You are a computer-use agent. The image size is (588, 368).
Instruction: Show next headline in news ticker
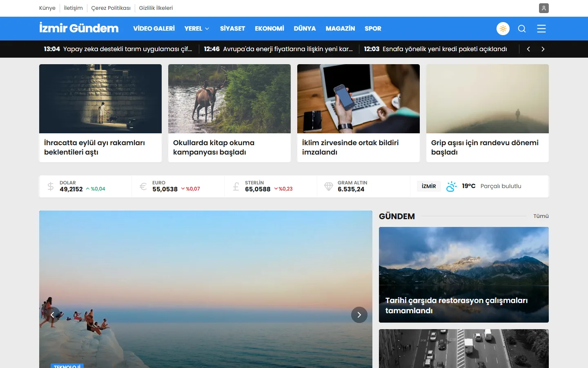point(543,49)
